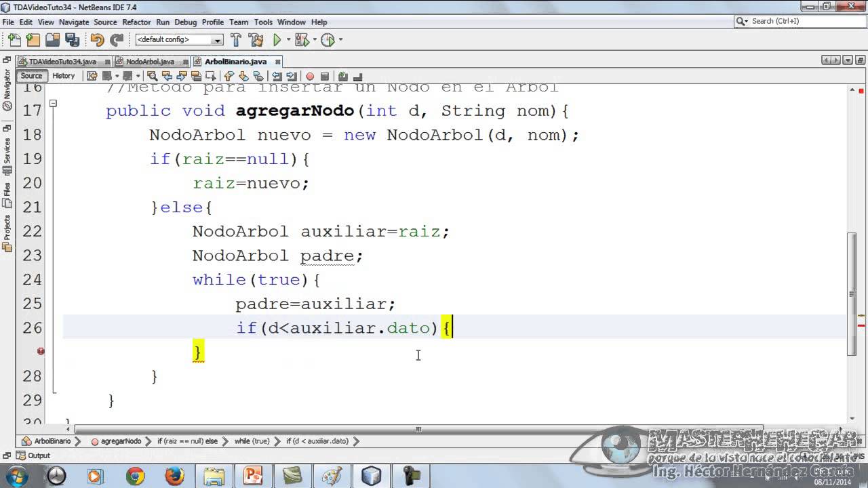Run the project with green play icon
The height and width of the screenshot is (488, 868).
[x=277, y=40]
